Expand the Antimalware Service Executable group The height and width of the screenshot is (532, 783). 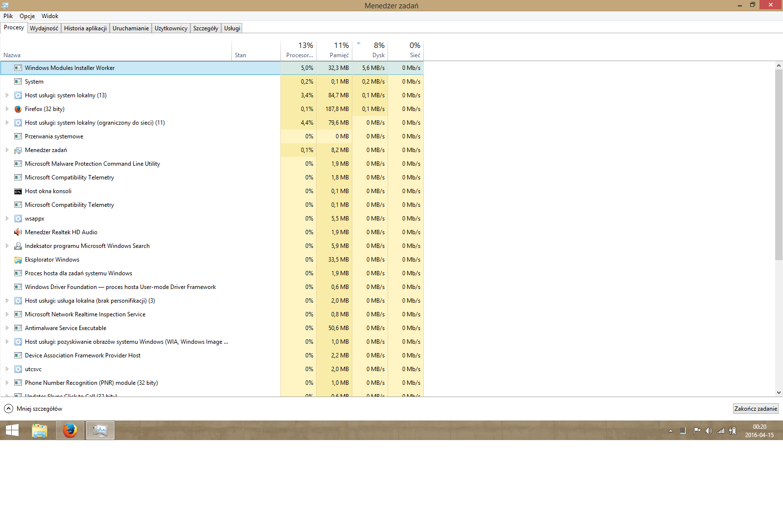coord(7,328)
